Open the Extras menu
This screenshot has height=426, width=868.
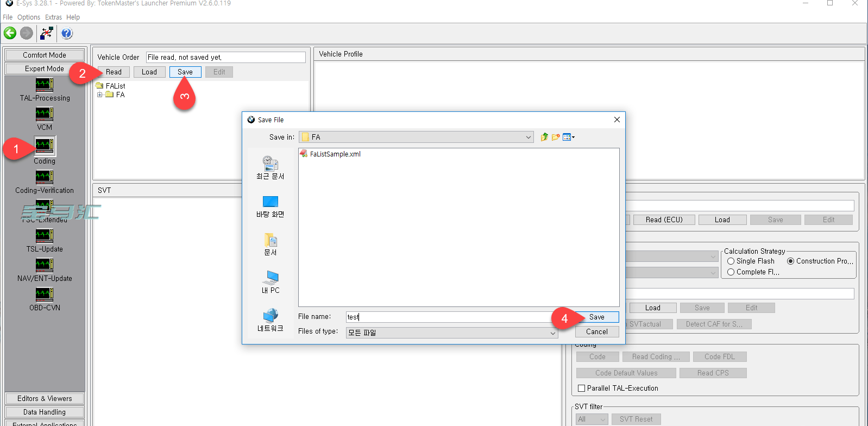click(53, 17)
